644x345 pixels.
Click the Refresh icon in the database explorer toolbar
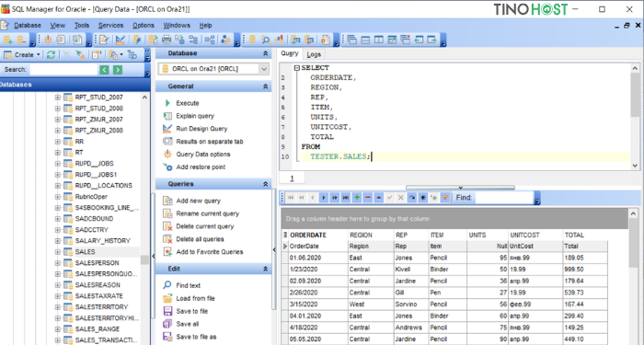51,54
